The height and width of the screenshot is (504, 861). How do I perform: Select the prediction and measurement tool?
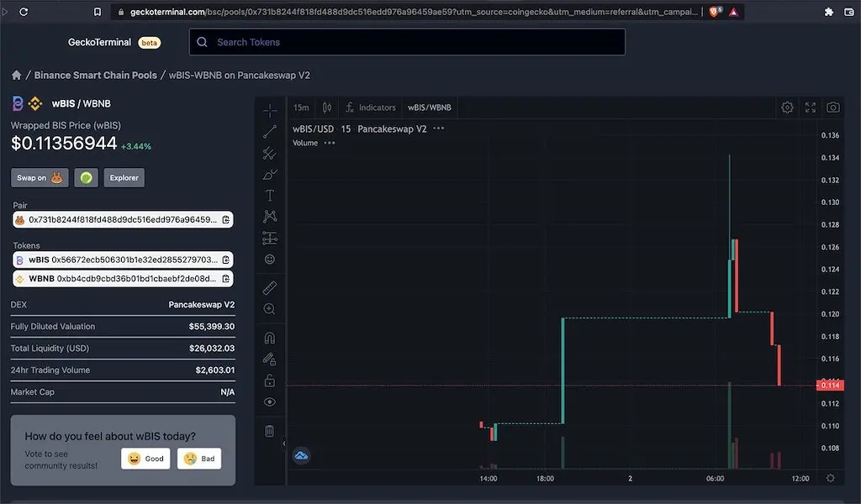pos(270,238)
